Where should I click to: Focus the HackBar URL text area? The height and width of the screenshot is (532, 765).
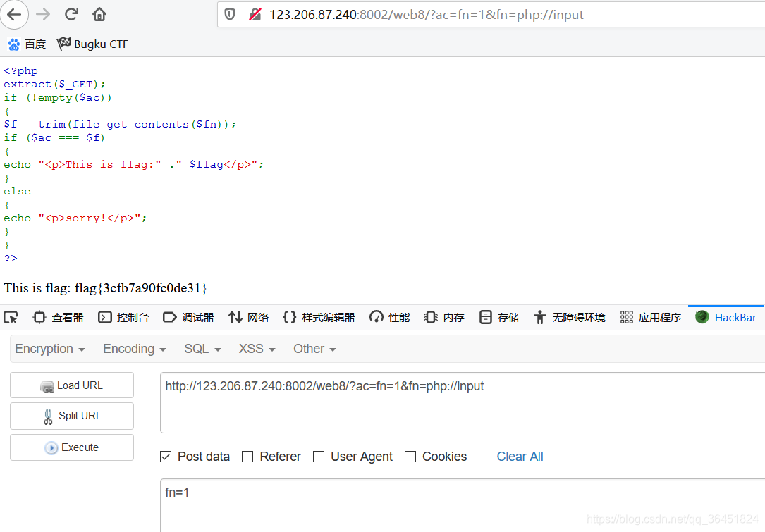point(463,403)
